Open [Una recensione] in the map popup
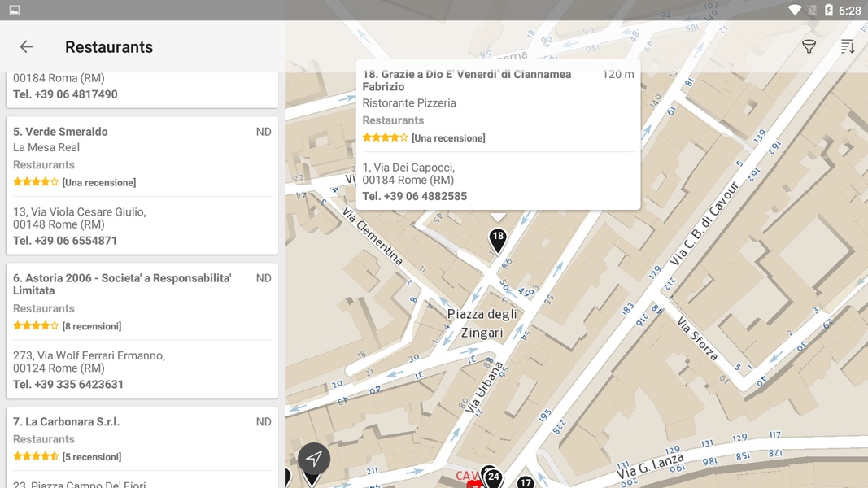This screenshot has height=488, width=868. [x=448, y=138]
